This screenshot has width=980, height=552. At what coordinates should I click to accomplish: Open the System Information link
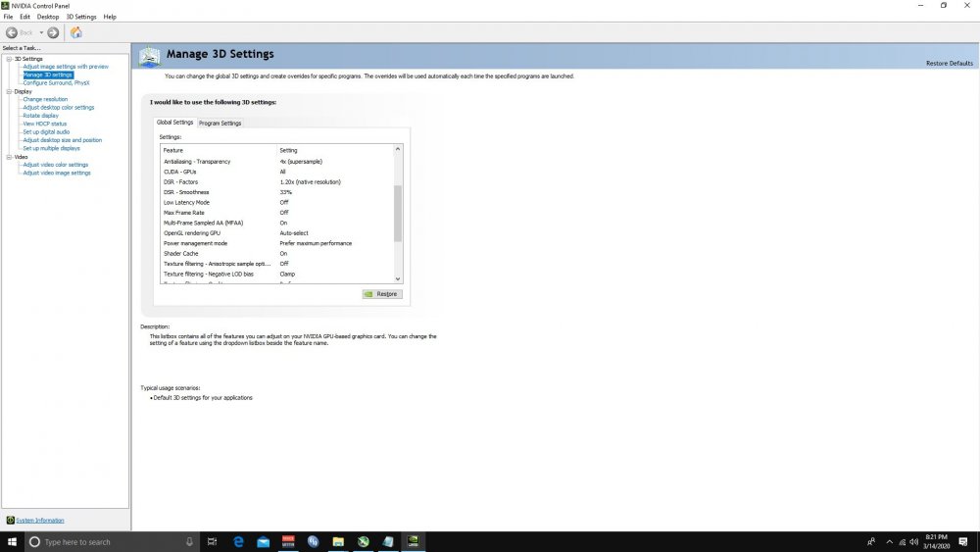click(40, 520)
